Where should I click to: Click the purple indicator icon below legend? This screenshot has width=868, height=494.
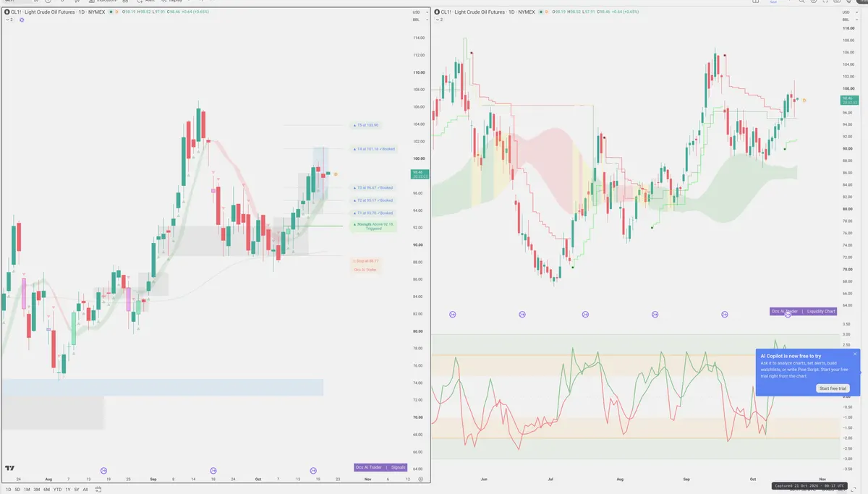coord(22,20)
